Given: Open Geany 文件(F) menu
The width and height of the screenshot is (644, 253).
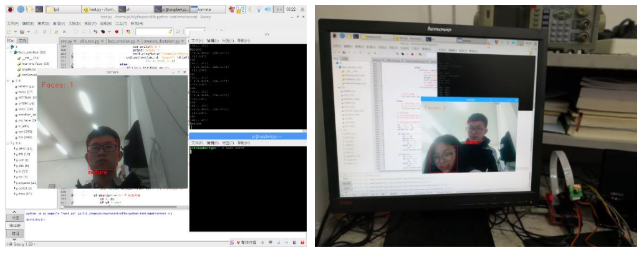Looking at the screenshot, I should (x=12, y=24).
